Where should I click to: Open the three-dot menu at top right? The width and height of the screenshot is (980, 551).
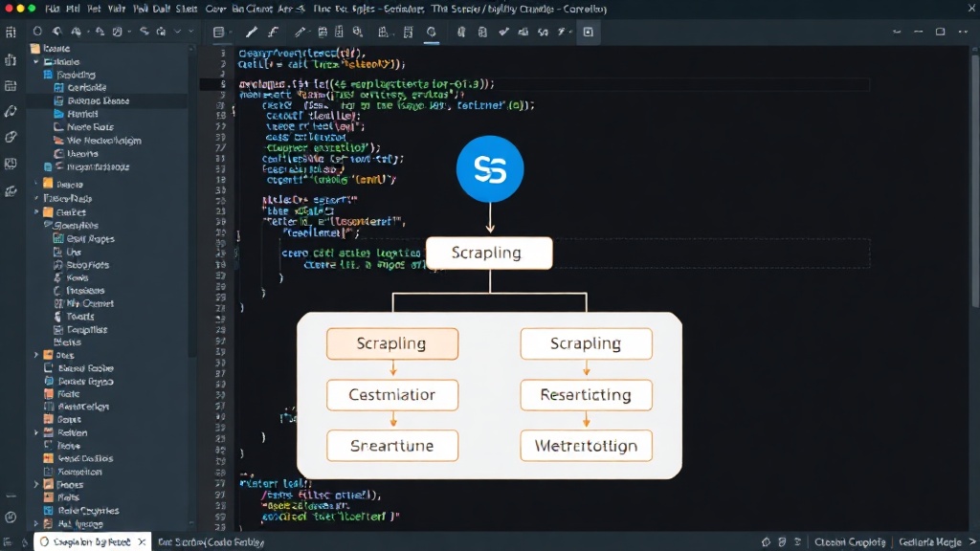point(963,32)
